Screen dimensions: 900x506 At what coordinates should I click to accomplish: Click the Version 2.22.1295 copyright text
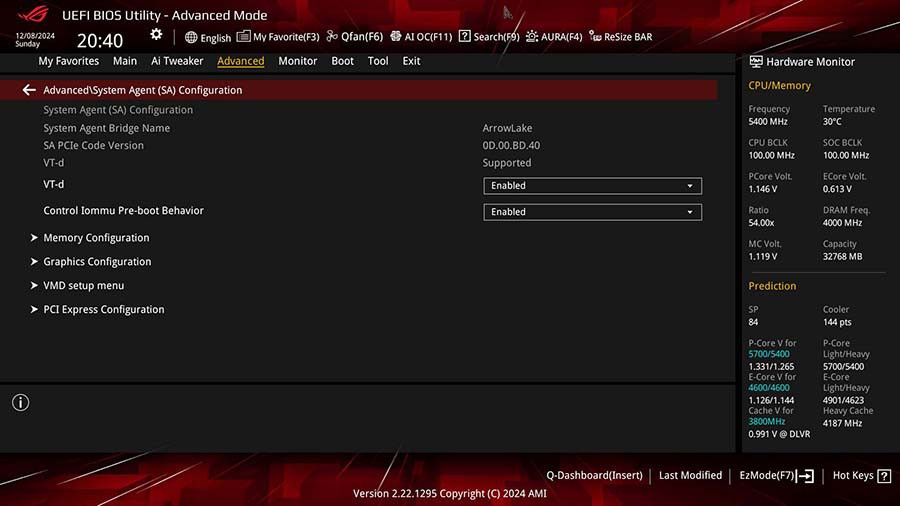[449, 493]
